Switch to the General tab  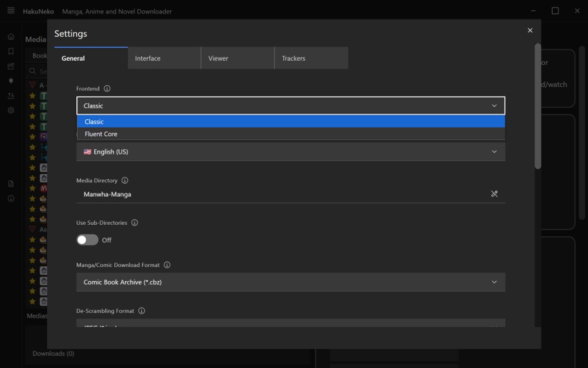[91, 58]
